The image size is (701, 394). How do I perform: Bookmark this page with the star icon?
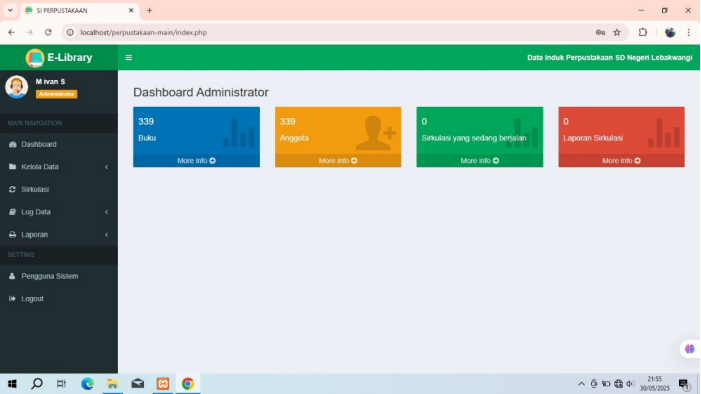tap(617, 32)
